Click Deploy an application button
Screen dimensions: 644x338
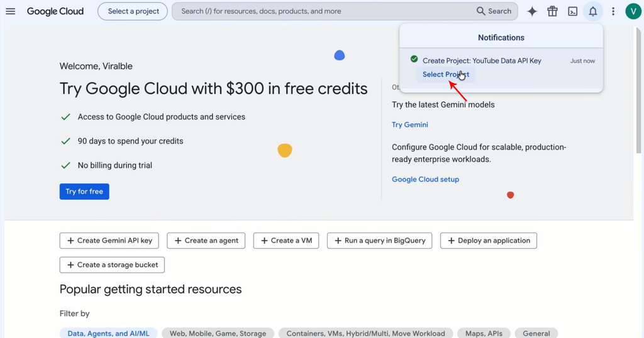pos(489,241)
